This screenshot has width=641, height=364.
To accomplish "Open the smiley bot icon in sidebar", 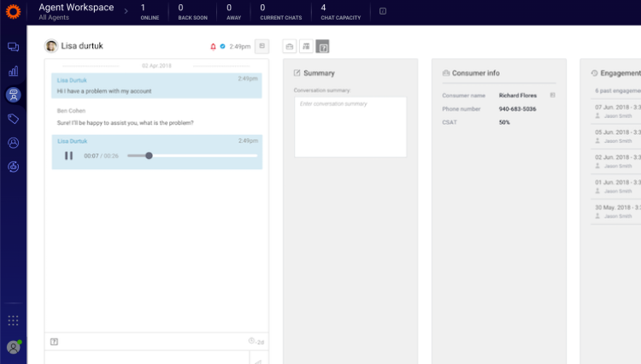I will click(x=13, y=167).
